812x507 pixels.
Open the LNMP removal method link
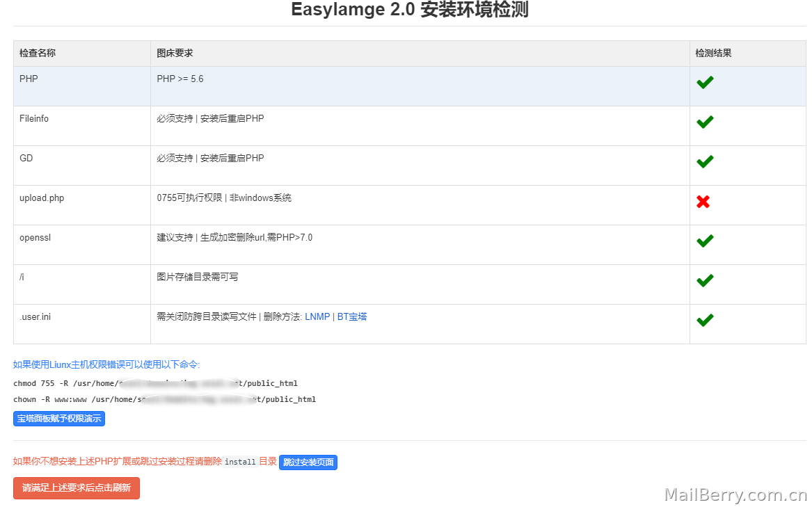[x=317, y=316]
